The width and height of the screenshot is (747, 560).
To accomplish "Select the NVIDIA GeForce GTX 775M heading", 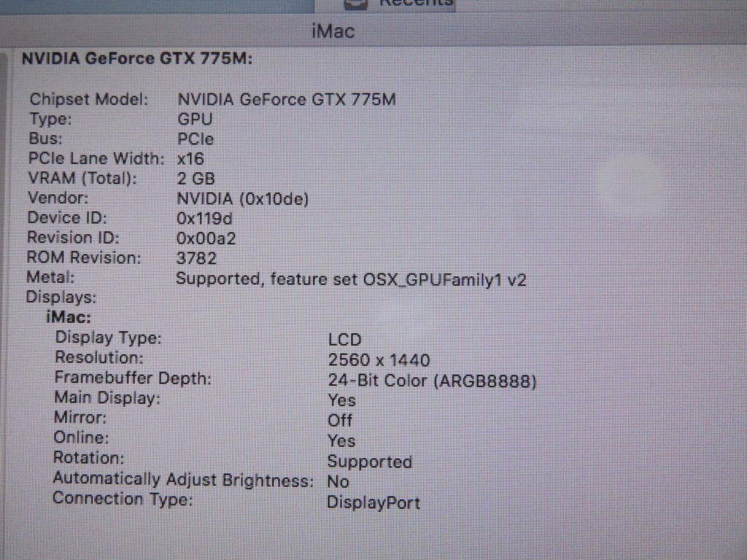I will [137, 59].
